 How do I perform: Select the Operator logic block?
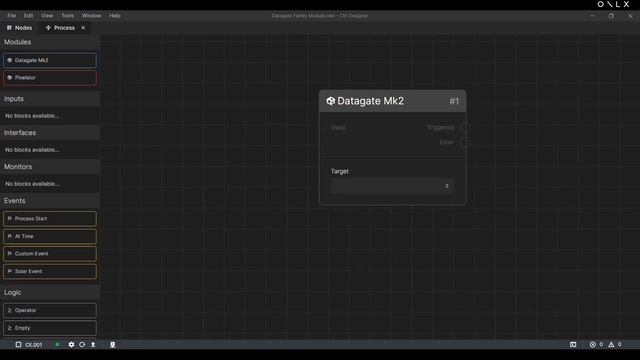tap(50, 310)
